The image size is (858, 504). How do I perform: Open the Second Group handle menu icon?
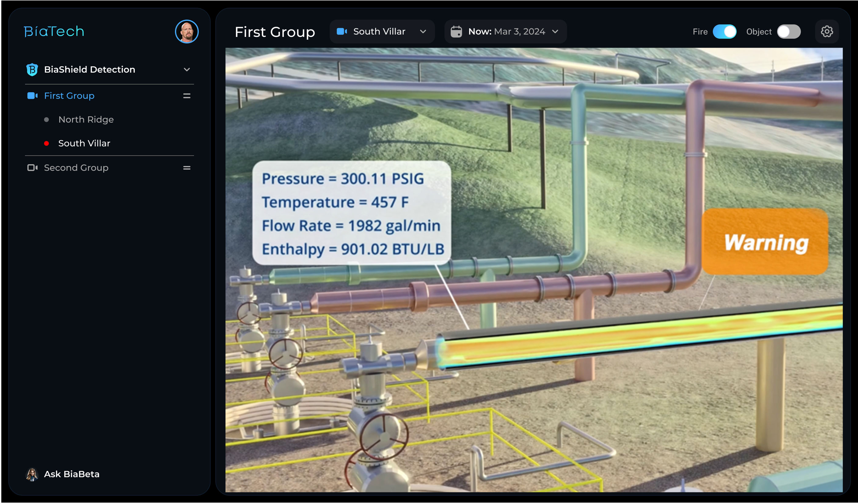pos(187,168)
